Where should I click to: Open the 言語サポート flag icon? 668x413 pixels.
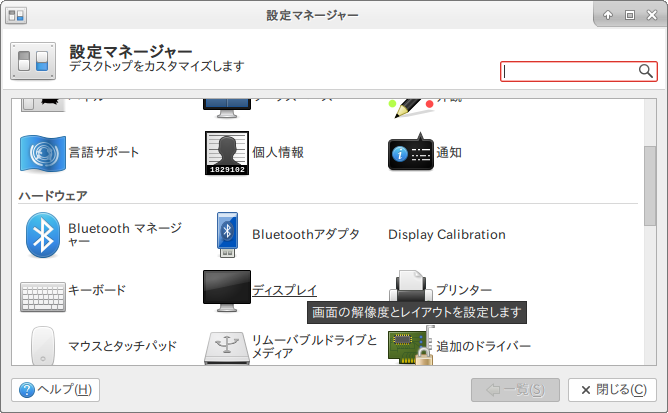[43, 153]
